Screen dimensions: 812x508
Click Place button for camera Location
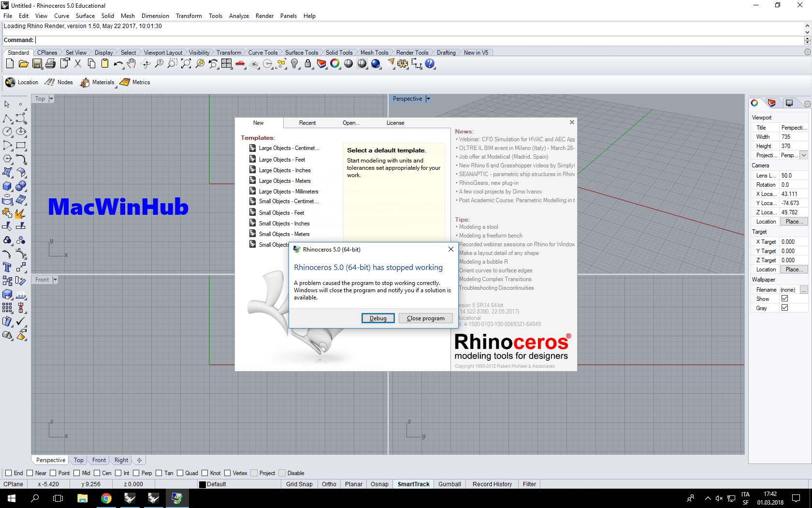pos(794,222)
